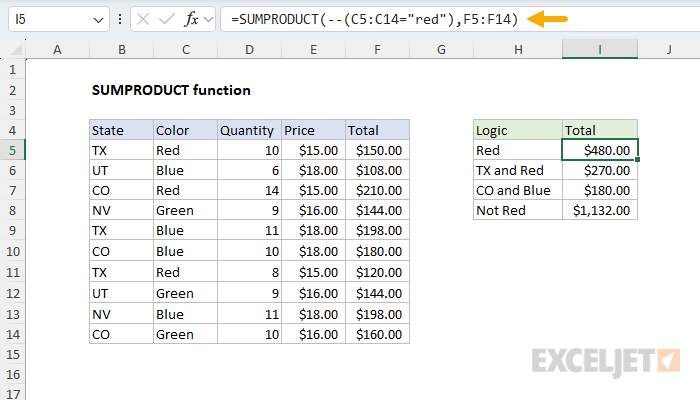Viewport: 700px width, 400px height.
Task: Click into the SUMPRODUCT formula bar text
Action: click(x=374, y=19)
